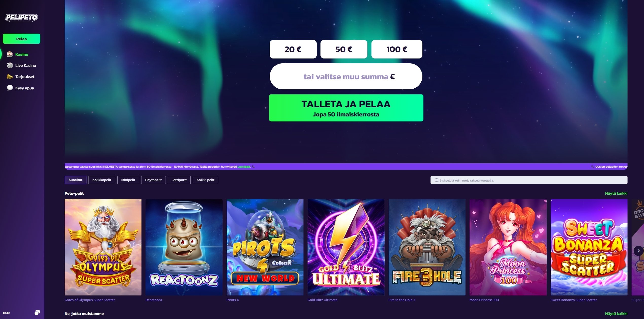Click the Talleta ja pelaa button
The height and width of the screenshot is (319, 644).
coord(346,108)
